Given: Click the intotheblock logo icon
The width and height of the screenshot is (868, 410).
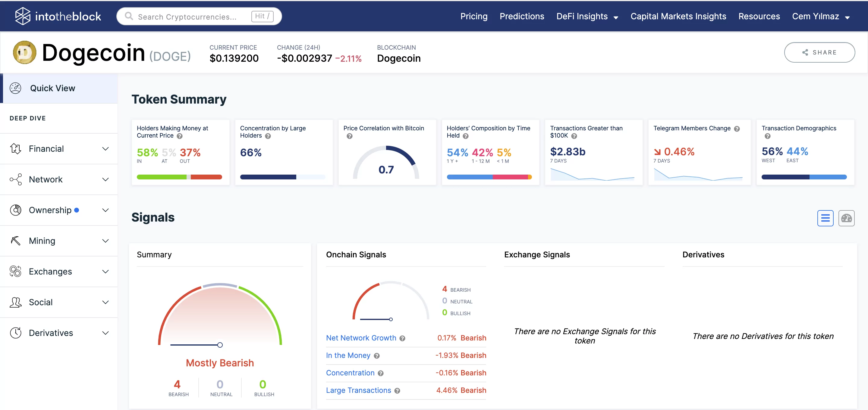Looking at the screenshot, I should [23, 16].
